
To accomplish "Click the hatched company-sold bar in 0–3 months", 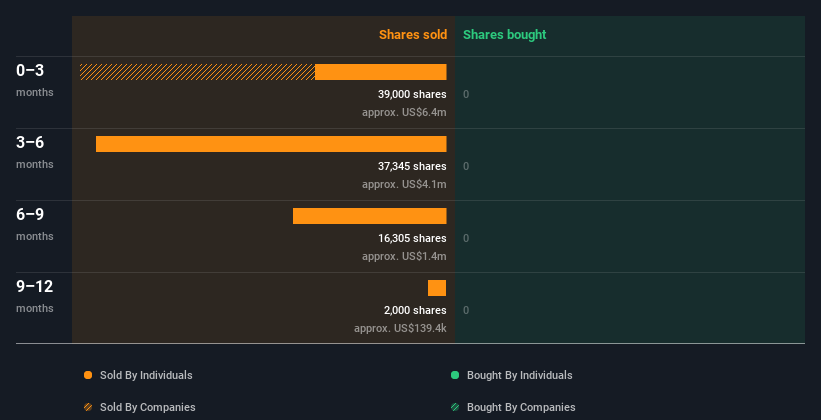I will pyautogui.click(x=197, y=72).
